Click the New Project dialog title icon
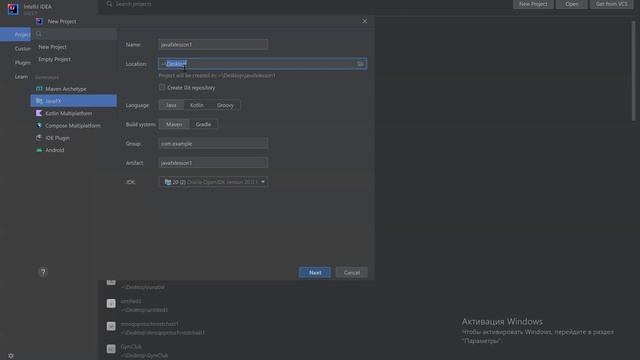 39,21
